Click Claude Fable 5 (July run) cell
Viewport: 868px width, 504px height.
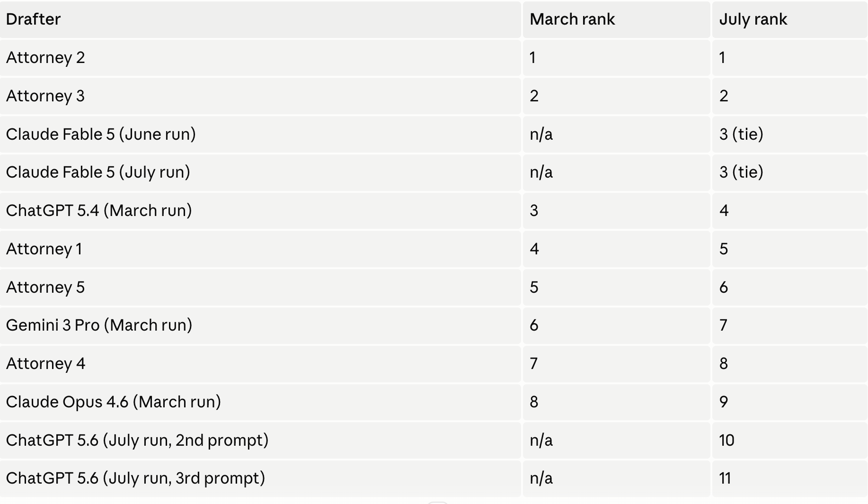(260, 172)
